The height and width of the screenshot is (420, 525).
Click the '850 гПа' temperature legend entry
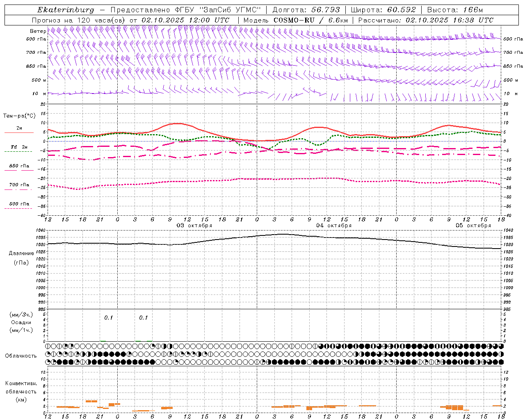(19, 166)
